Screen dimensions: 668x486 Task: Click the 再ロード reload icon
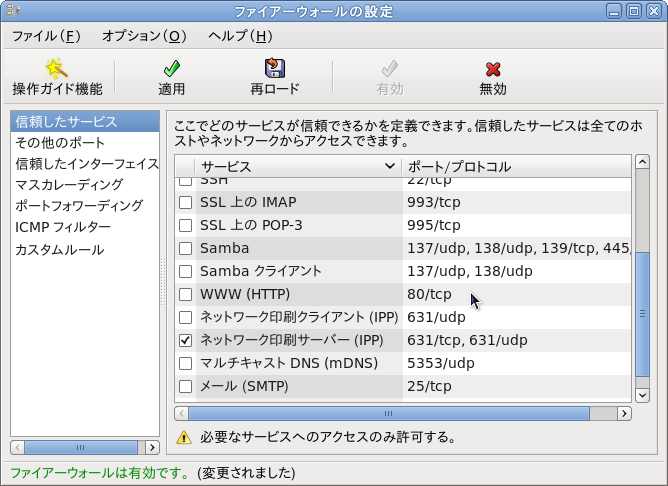[x=275, y=68]
